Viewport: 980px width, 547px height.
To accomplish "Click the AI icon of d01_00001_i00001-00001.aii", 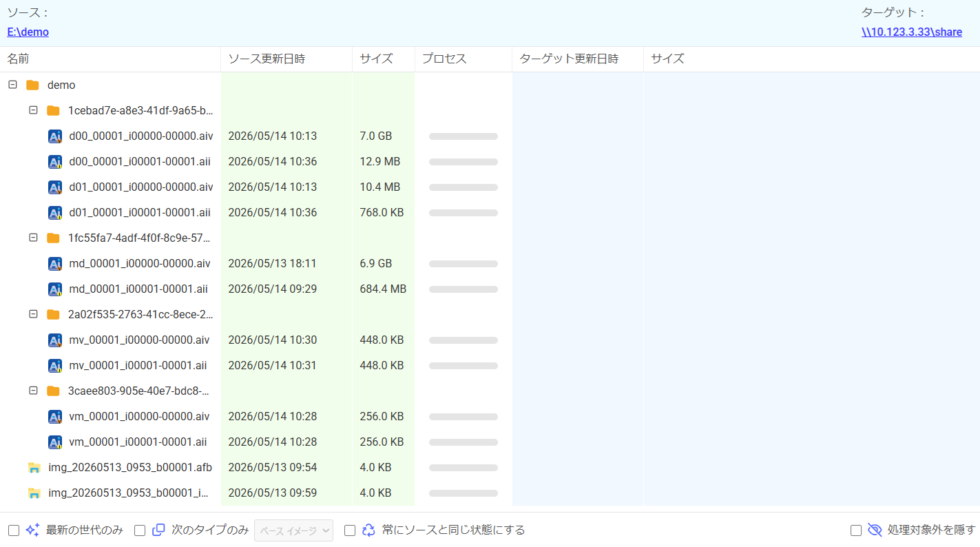I will coord(55,213).
